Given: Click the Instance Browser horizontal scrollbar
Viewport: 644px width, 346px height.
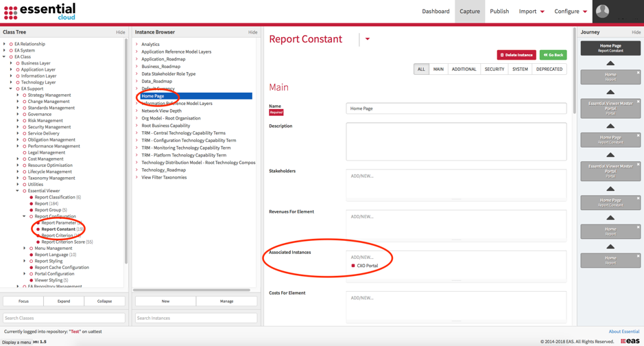Looking at the screenshot, I should point(191,290).
